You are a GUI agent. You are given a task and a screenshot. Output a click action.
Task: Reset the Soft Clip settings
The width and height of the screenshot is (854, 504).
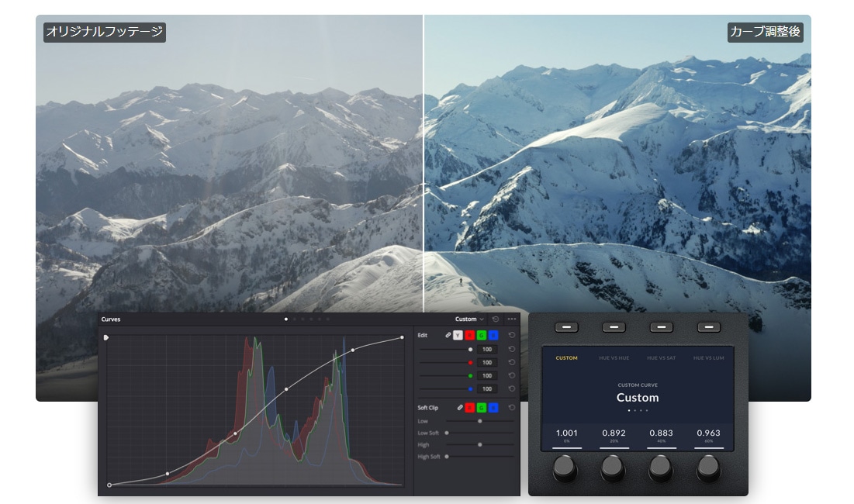coord(512,407)
